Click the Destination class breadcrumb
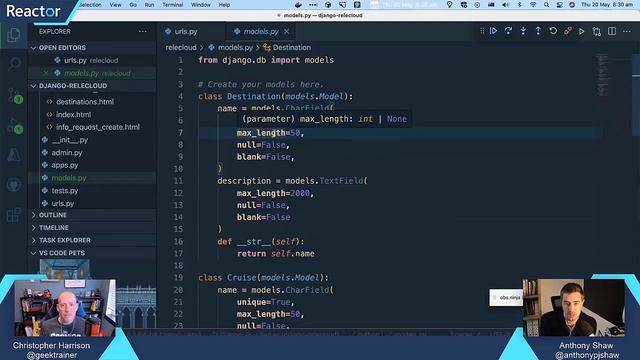Viewport: 640px width, 360px height. 291,47
